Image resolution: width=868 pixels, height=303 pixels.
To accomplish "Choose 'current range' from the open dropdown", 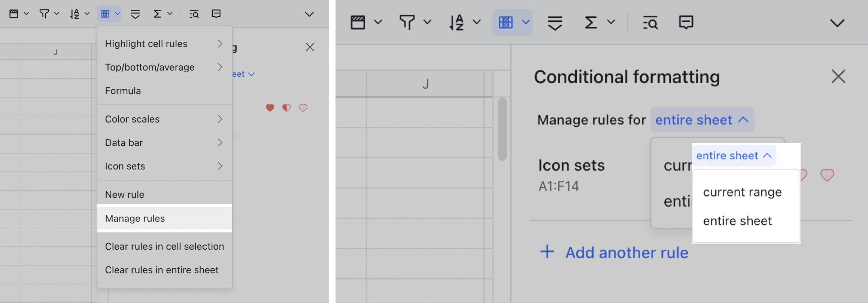I will 743,192.
